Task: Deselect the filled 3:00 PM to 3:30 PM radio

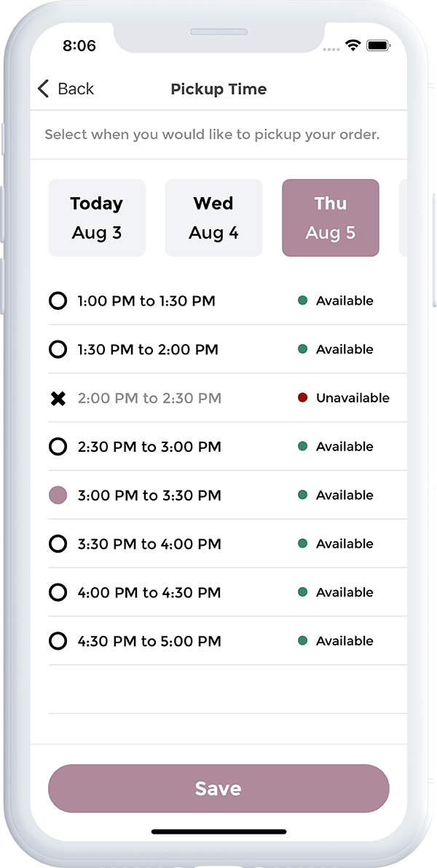Action: [x=58, y=495]
